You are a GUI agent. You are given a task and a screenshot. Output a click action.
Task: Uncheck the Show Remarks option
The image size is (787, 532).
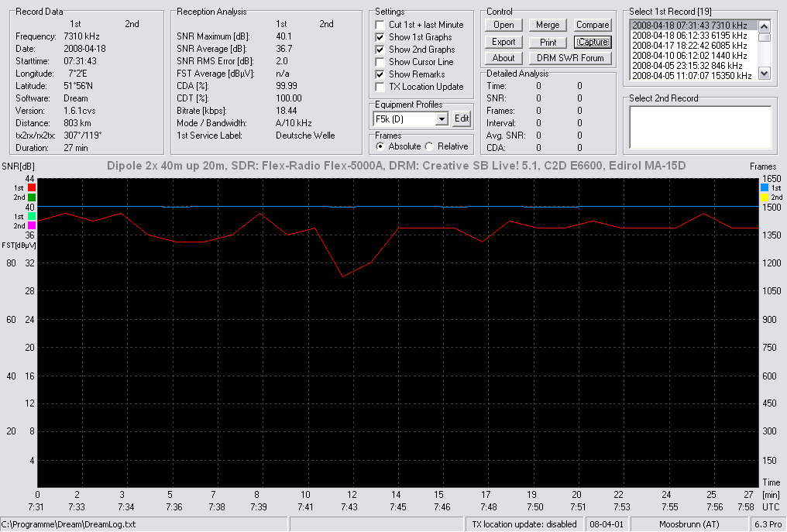(380, 74)
